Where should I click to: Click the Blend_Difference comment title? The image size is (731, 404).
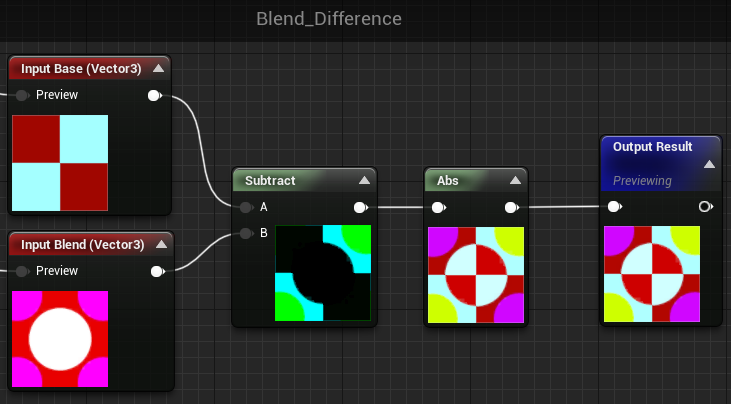click(329, 19)
